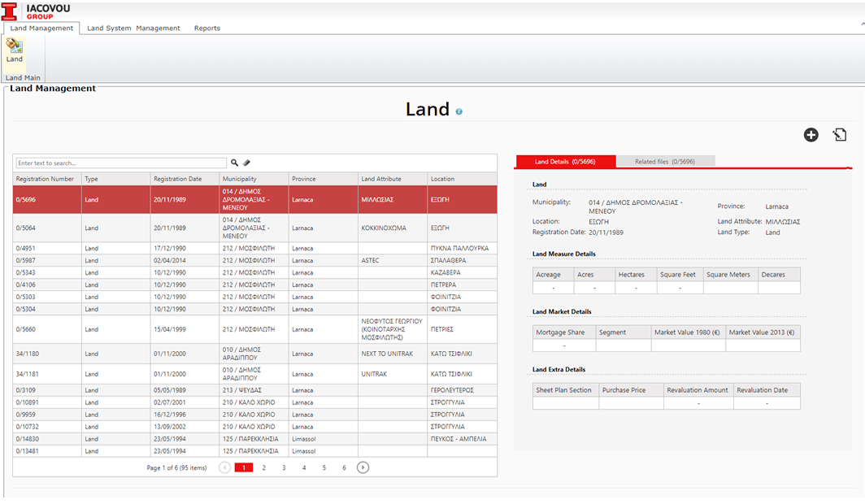This screenshot has width=865, height=504.
Task: Click the edit land document icon
Action: pyautogui.click(x=840, y=135)
